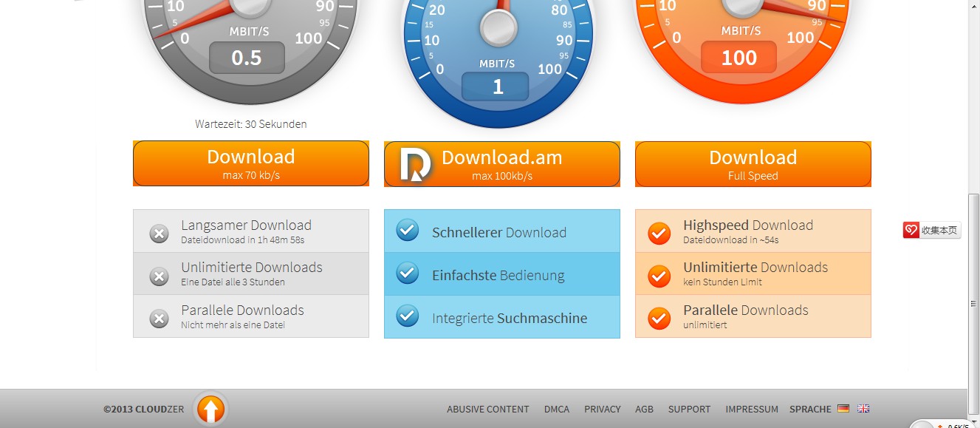Image resolution: width=980 pixels, height=428 pixels.
Task: Switch language with the German flag icon
Action: click(x=843, y=409)
